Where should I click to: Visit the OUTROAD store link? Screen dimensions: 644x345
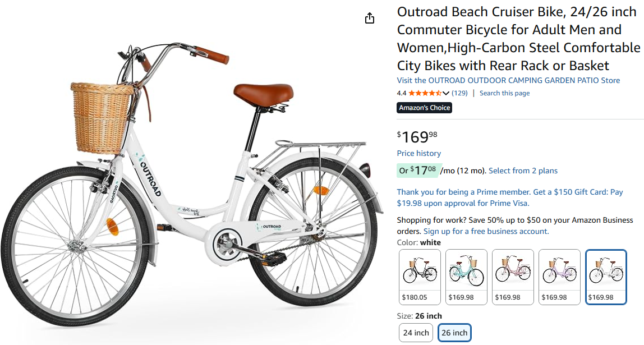click(508, 80)
